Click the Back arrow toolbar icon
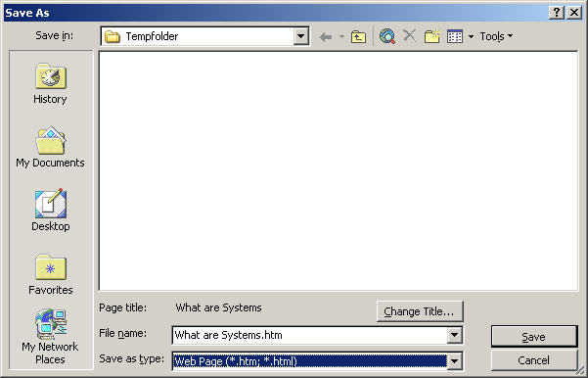This screenshot has width=588, height=378. [326, 36]
